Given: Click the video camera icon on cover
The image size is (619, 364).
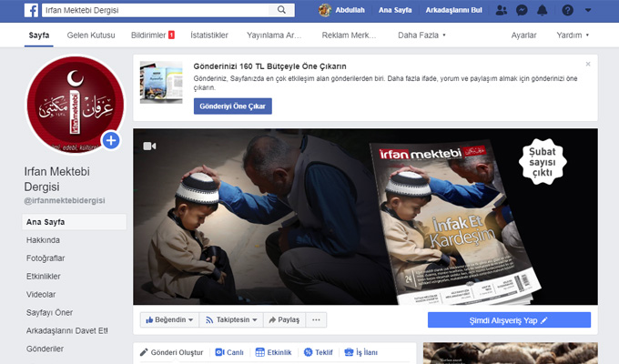Looking at the screenshot, I should [x=149, y=147].
